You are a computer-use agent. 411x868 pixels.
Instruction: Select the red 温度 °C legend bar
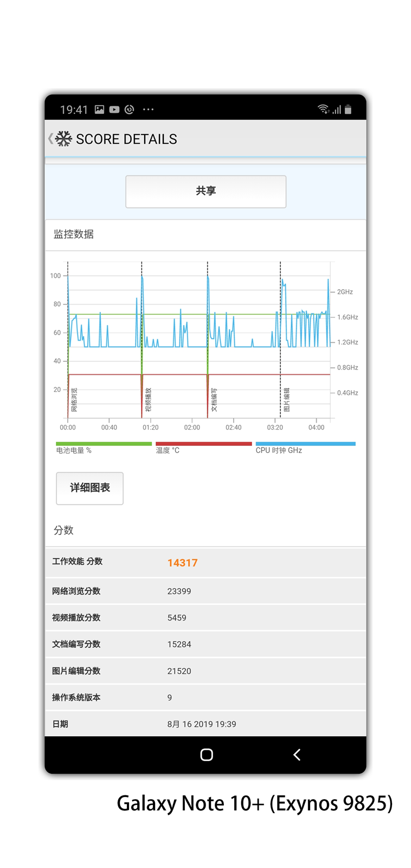click(203, 444)
